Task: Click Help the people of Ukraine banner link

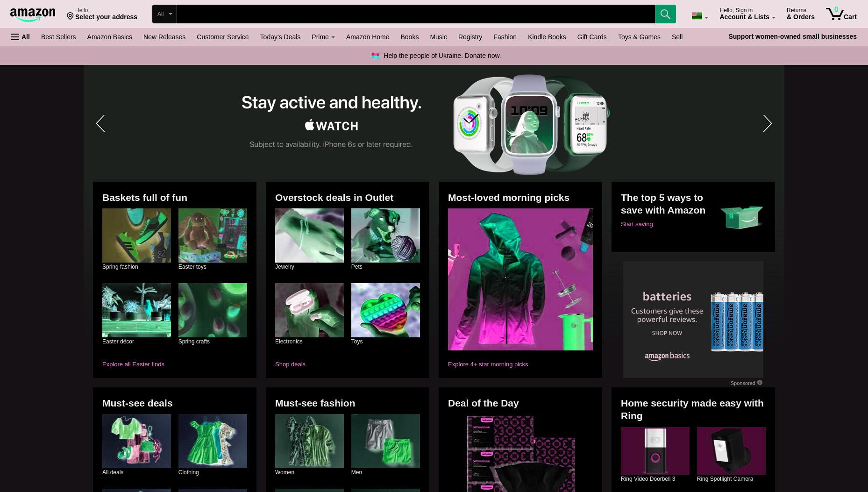Action: coord(442,56)
